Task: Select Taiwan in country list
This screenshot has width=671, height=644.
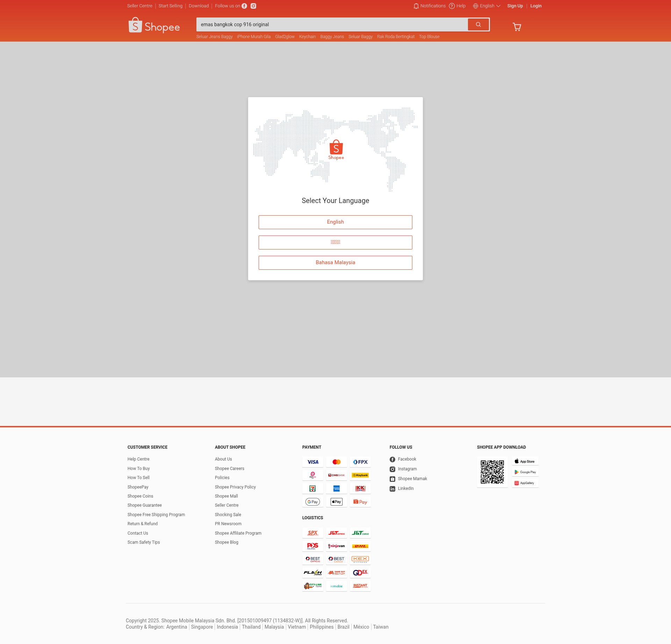Action: point(381,627)
